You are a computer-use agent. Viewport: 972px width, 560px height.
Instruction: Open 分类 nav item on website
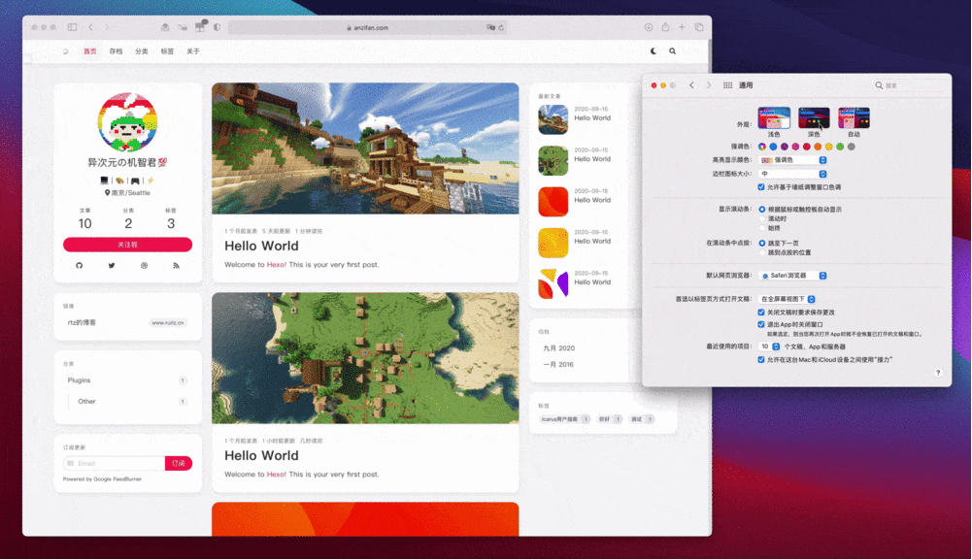point(142,51)
